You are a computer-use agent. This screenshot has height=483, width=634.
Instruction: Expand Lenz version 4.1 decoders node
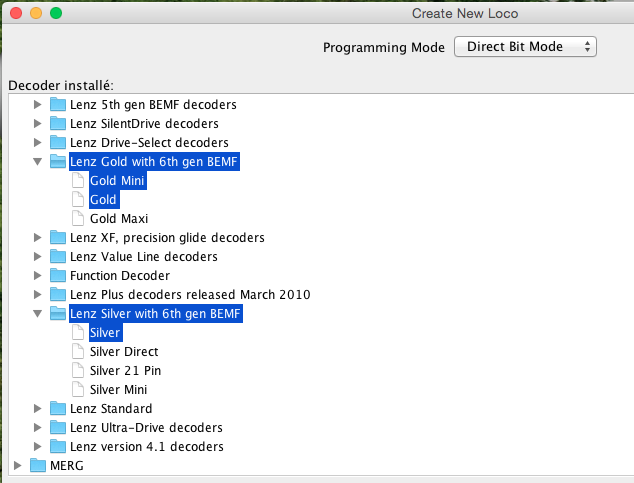pyautogui.click(x=37, y=447)
